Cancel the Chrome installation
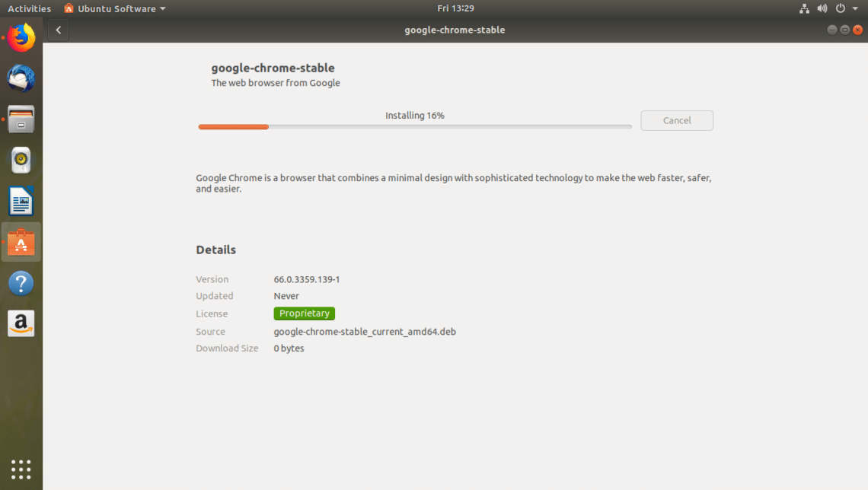Screen dimensions: 868x490 click(676, 120)
